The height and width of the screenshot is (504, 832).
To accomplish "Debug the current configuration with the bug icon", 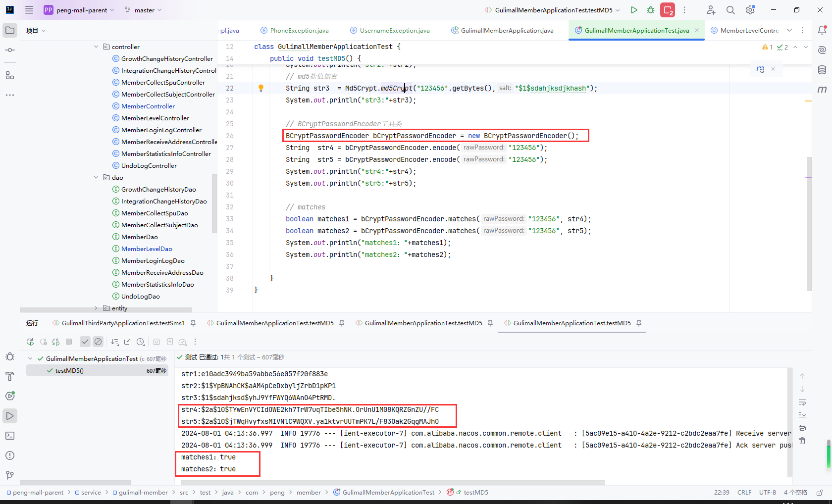I will point(651,10).
